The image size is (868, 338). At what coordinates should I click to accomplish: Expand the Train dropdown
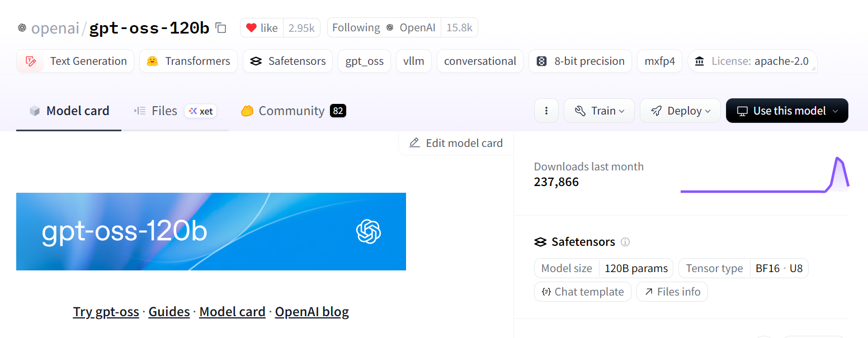coord(599,111)
